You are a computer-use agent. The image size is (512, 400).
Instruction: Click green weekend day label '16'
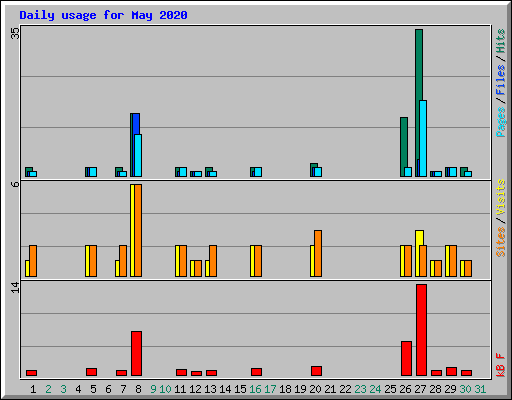tap(255, 389)
